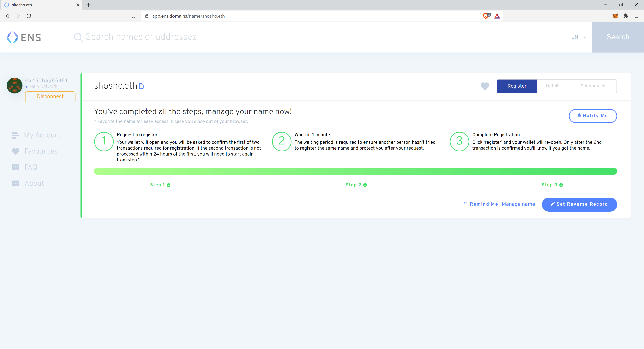Click the account avatar identicon
Viewport: 644px width, 349px height.
(14, 86)
